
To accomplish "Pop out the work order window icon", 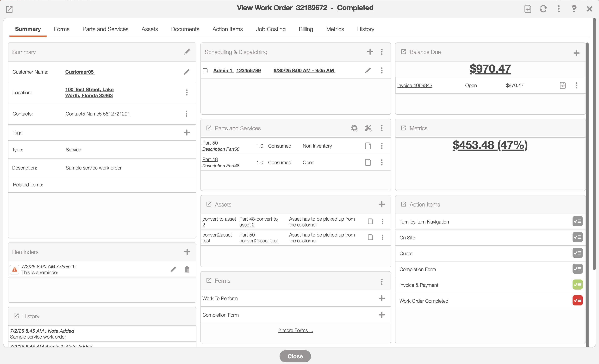I will (9, 9).
